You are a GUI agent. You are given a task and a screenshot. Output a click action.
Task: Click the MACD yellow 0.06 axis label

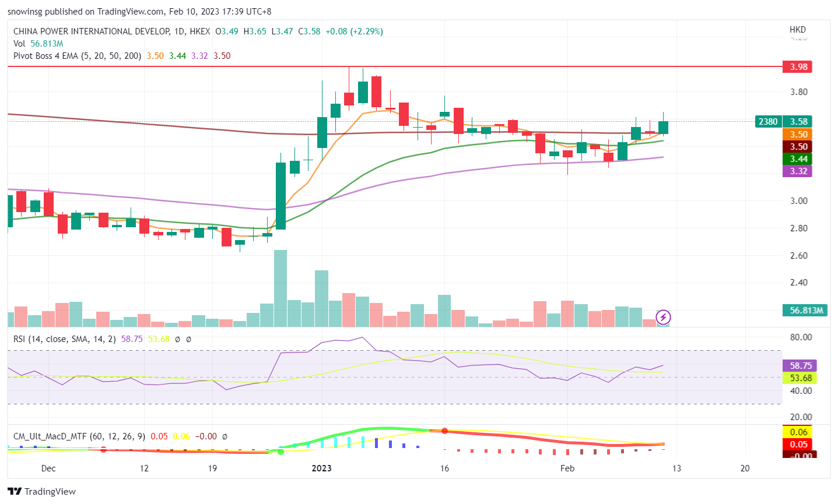pos(798,432)
